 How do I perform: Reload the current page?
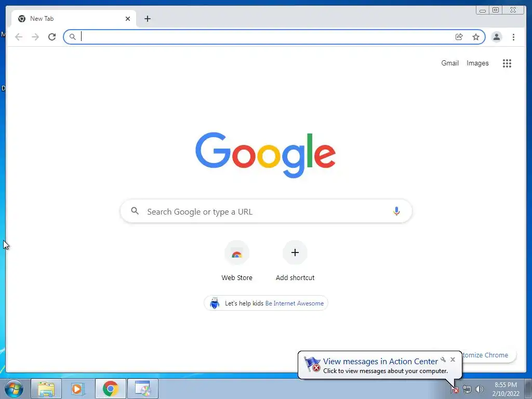click(x=52, y=37)
